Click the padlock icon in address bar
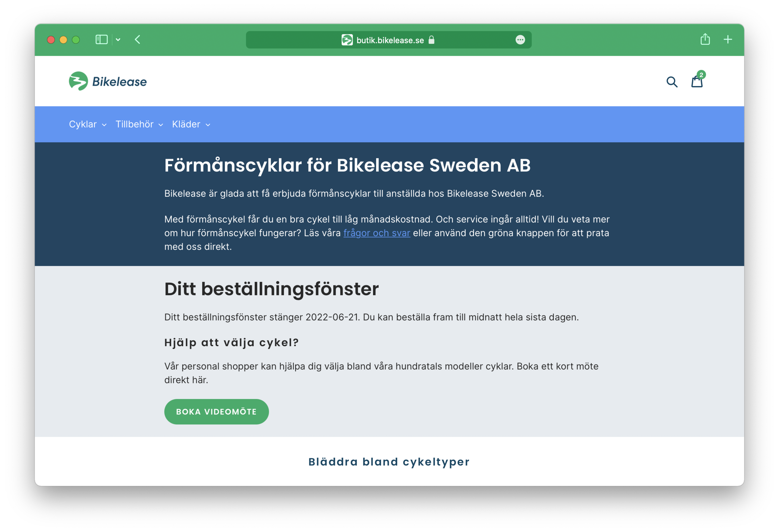The width and height of the screenshot is (779, 532). tap(431, 40)
